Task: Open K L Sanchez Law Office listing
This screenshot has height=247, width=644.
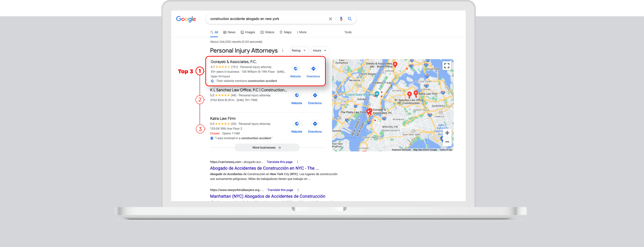Action: pos(248,90)
